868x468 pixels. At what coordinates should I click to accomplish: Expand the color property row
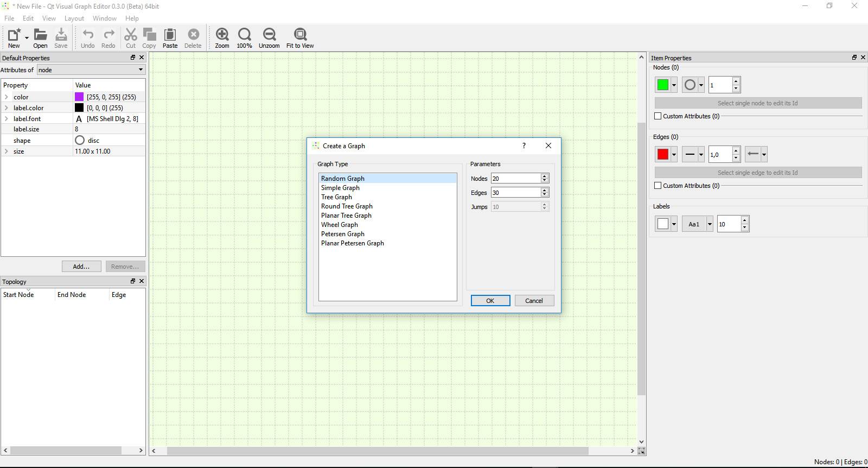[7, 97]
